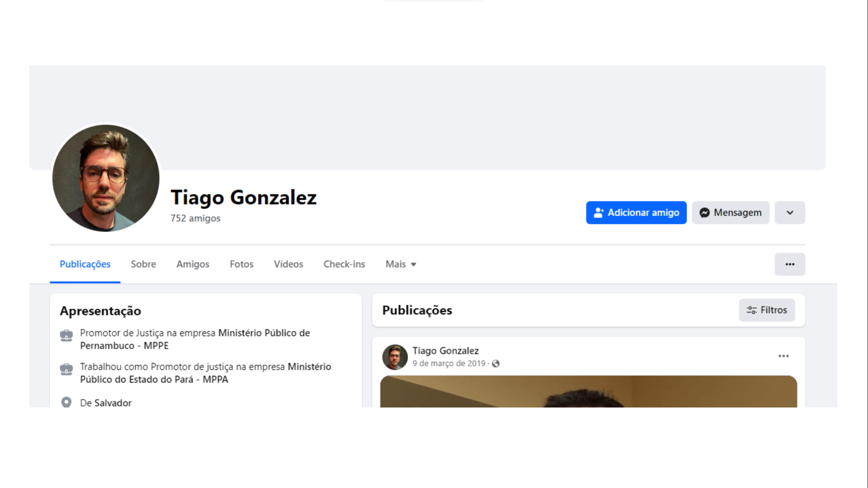Open the post photo
Screen dimensions: 868x488
coord(588,392)
